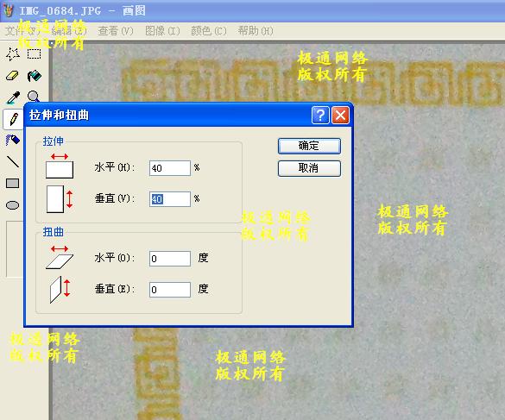Click the dialog help question-mark button
The height and width of the screenshot is (420, 505).
[x=320, y=115]
